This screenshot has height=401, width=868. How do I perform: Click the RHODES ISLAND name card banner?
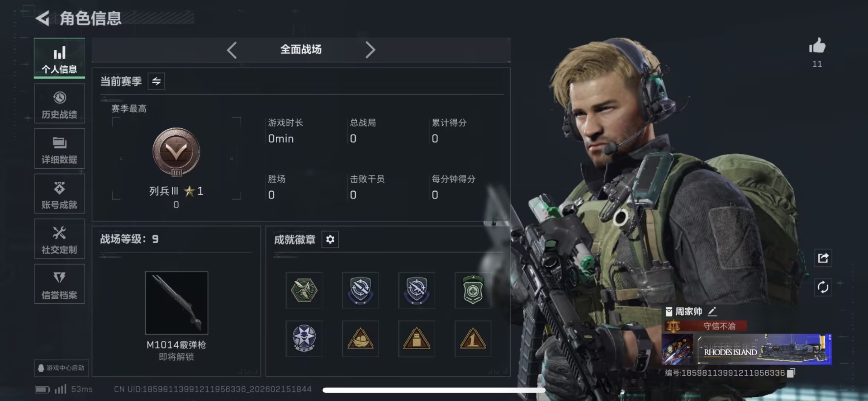point(747,349)
